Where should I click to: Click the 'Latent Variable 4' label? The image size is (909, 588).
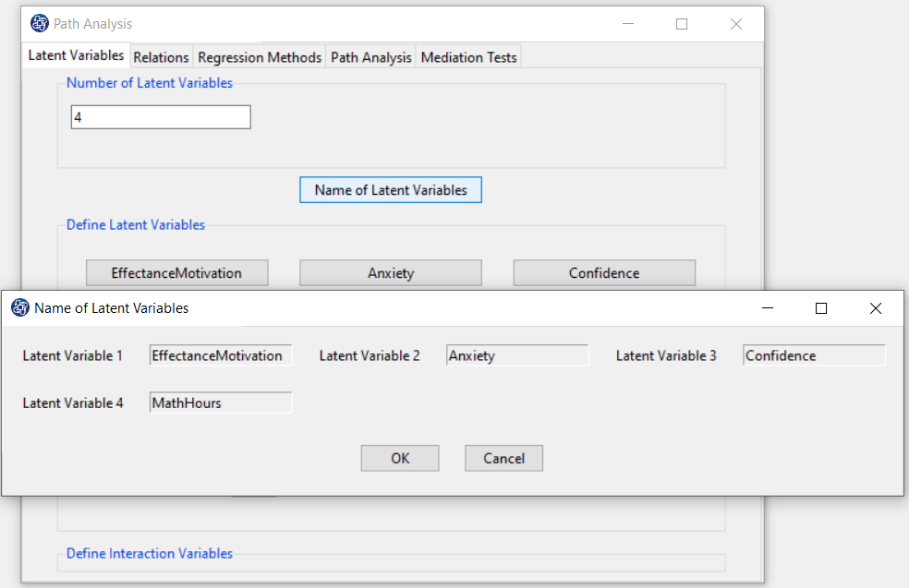(x=73, y=403)
